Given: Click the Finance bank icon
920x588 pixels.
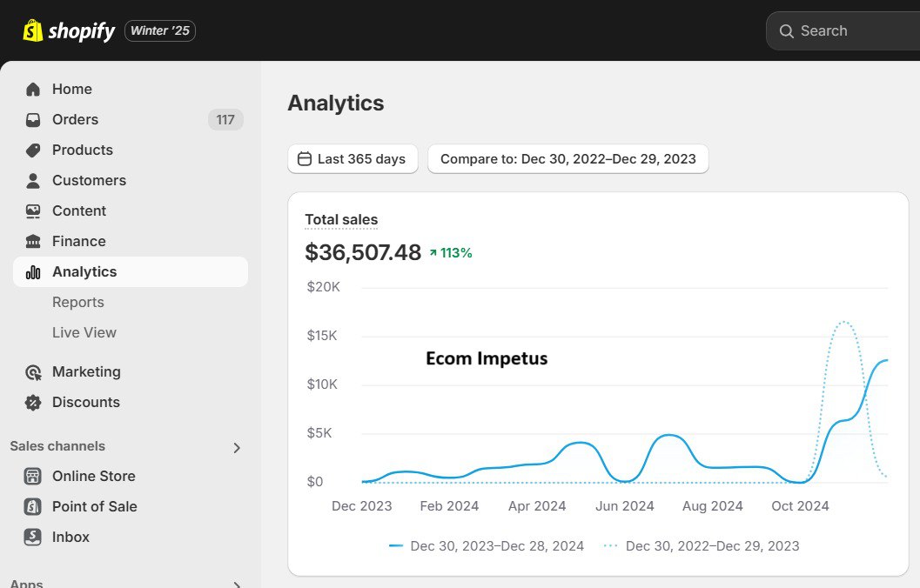Looking at the screenshot, I should pos(33,242).
